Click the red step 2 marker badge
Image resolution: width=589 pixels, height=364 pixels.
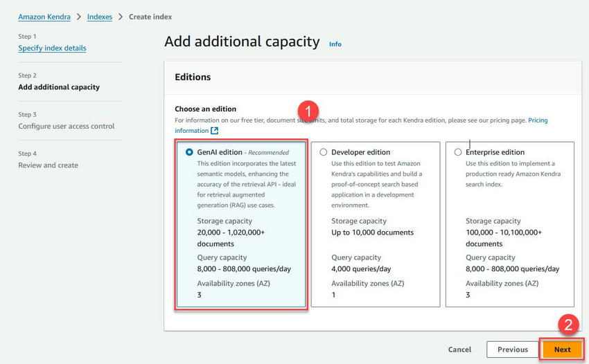pos(568,325)
